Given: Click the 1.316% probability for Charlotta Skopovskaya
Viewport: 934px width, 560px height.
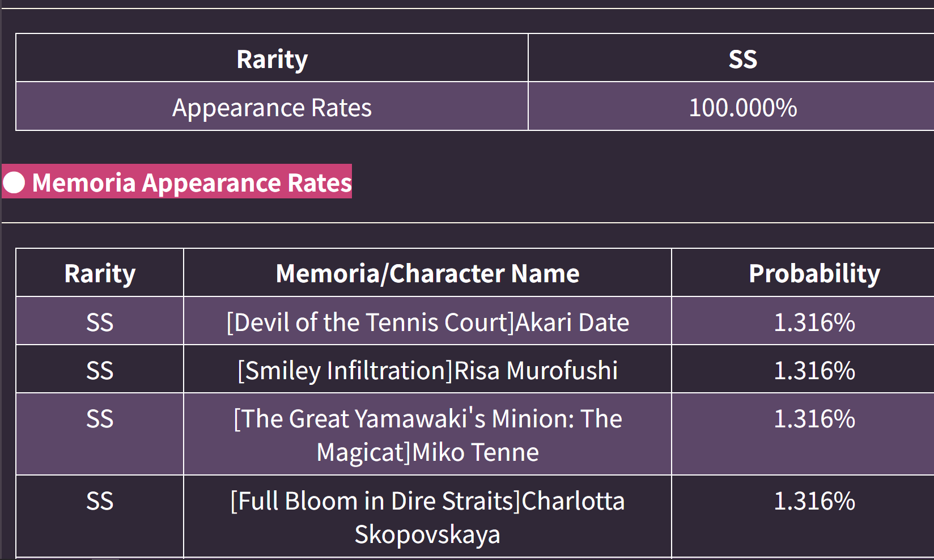Looking at the screenshot, I should point(814,500).
